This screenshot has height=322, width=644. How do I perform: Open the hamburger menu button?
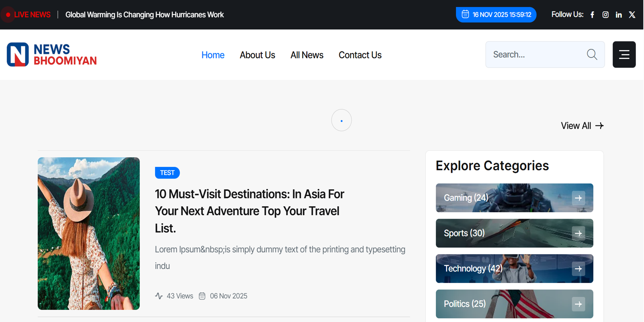tap(624, 54)
